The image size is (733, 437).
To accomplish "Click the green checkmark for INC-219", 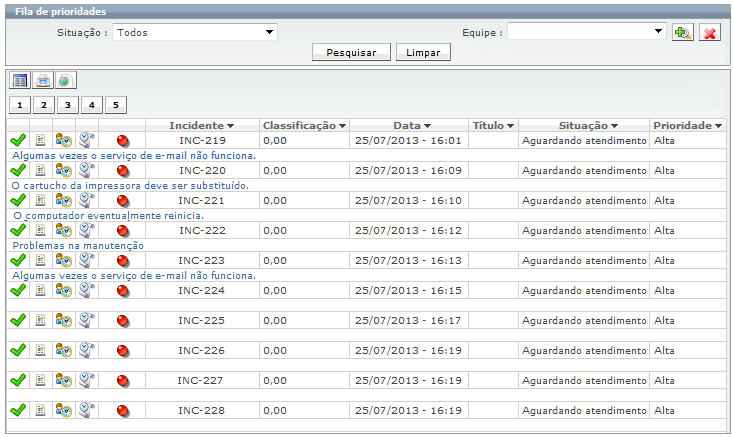I will [x=17, y=141].
